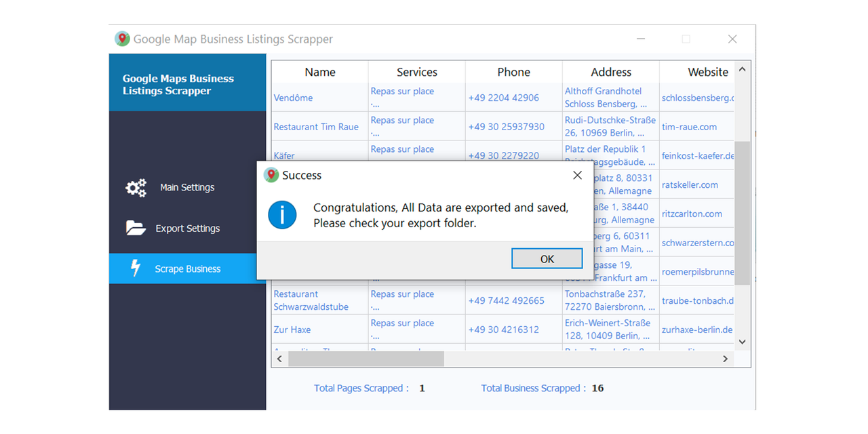Click the Main Settings gears icon

136,188
